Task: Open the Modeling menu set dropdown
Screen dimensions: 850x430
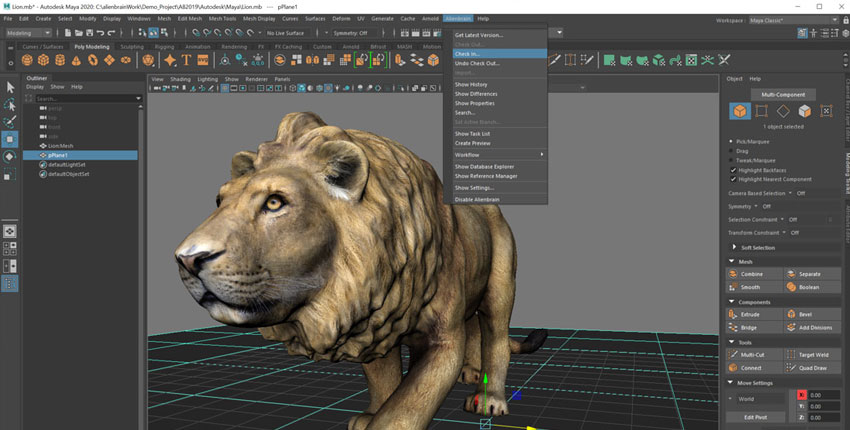Action: 28,33
